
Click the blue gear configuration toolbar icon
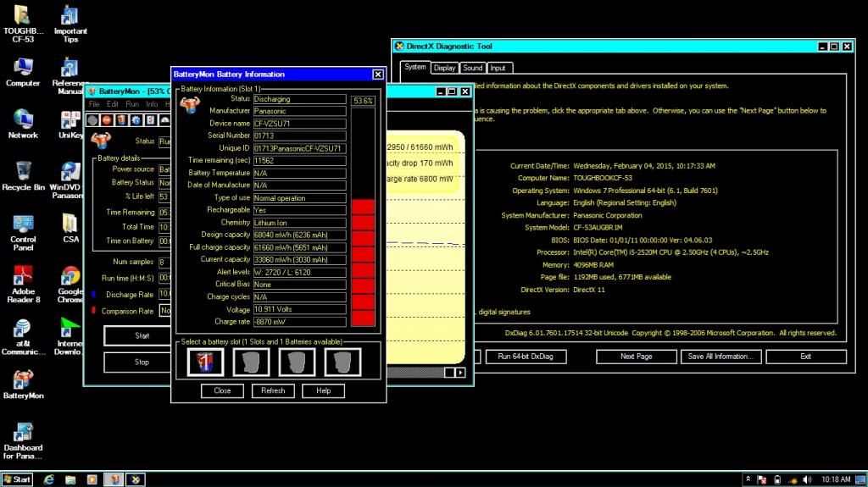tap(136, 120)
